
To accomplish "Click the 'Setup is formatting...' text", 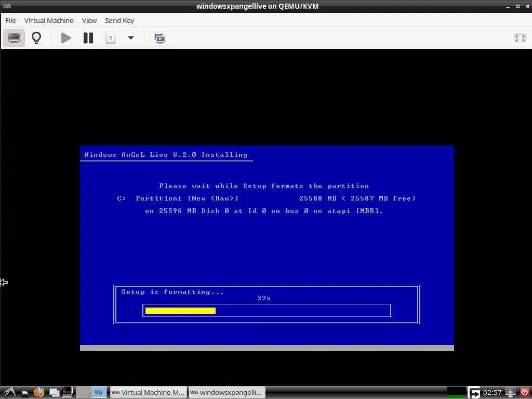I will point(172,292).
